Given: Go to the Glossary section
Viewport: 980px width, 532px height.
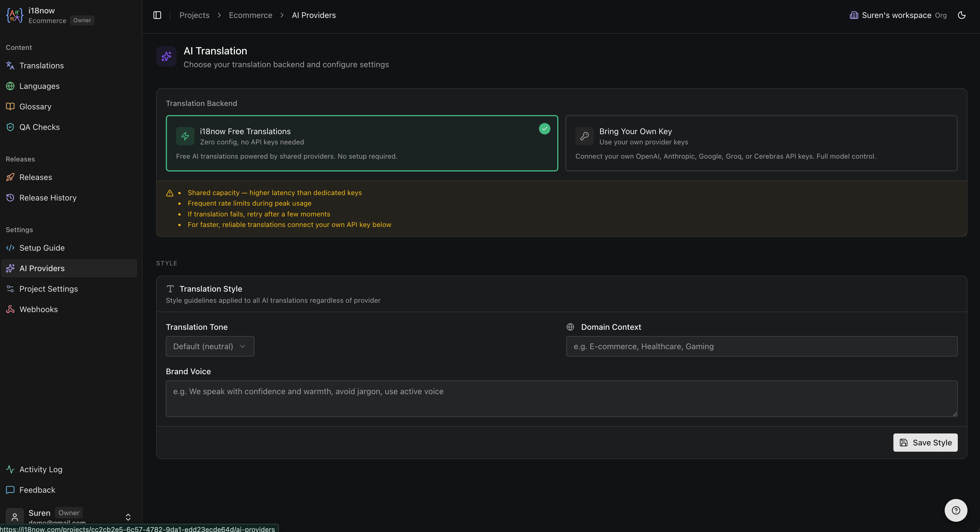Looking at the screenshot, I should [x=35, y=107].
